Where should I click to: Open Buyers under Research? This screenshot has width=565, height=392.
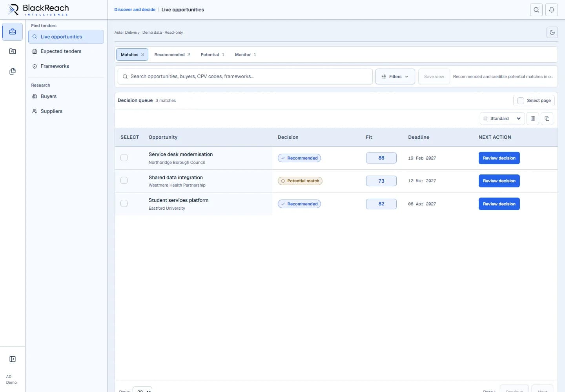[x=66, y=96]
